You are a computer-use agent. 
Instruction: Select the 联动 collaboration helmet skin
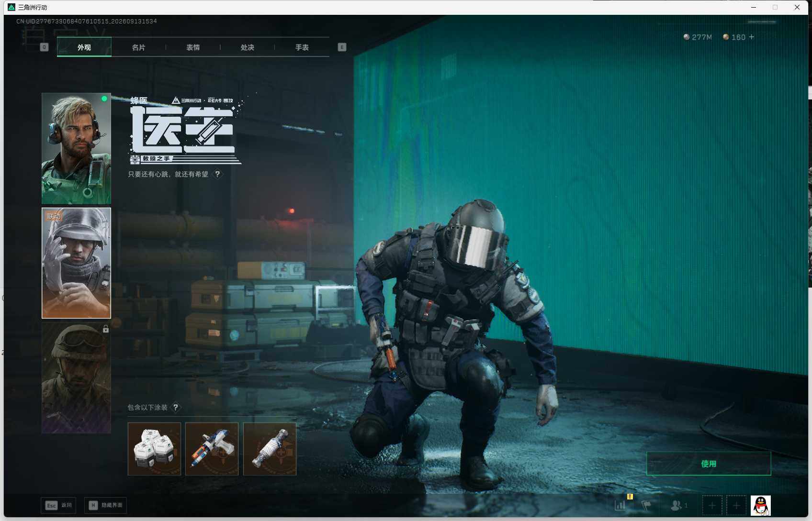(x=76, y=263)
